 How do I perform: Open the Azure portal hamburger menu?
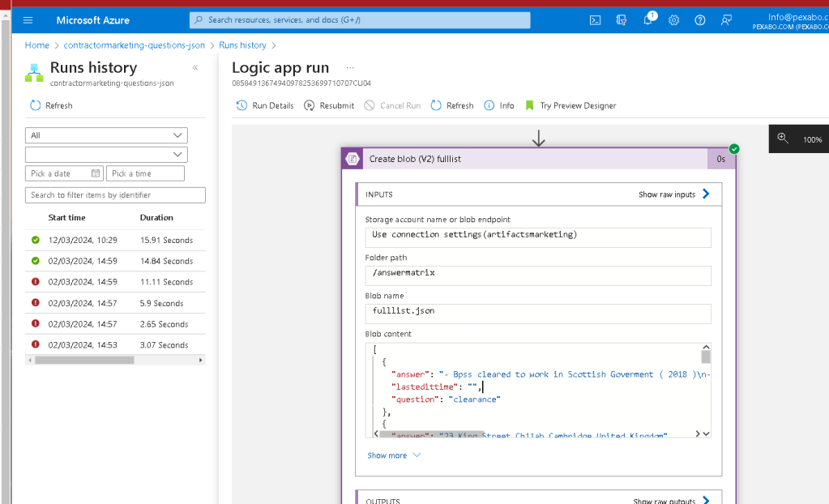tap(28, 20)
